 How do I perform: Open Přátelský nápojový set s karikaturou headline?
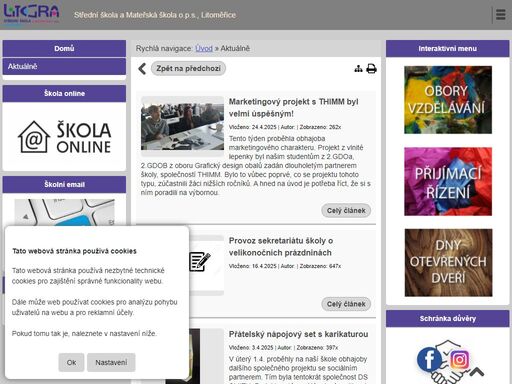[298, 334]
